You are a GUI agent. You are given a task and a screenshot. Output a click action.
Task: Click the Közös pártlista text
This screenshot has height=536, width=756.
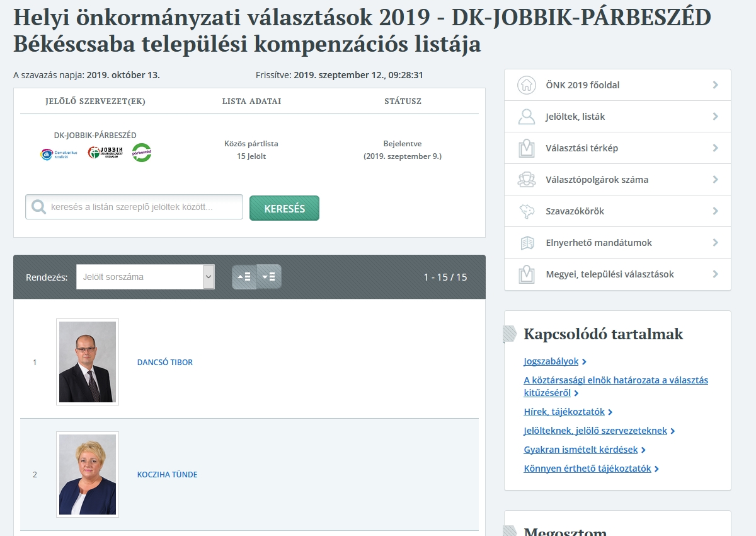tap(251, 144)
